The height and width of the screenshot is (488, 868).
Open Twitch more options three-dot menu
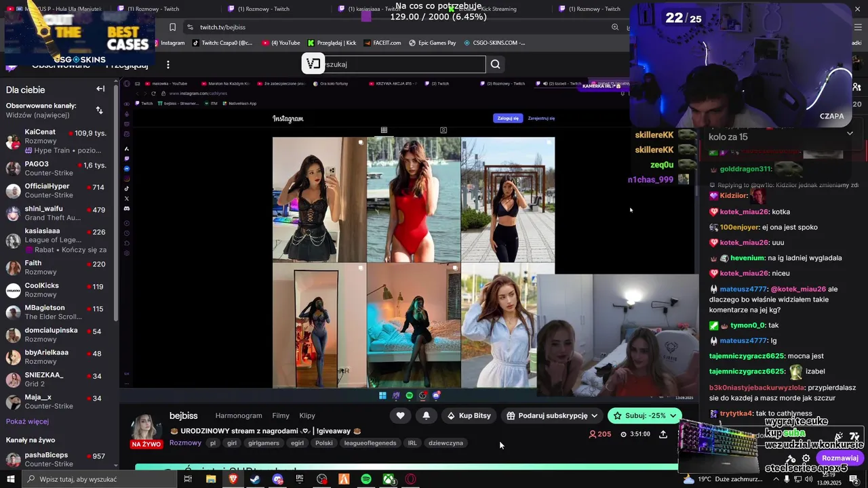tap(168, 65)
